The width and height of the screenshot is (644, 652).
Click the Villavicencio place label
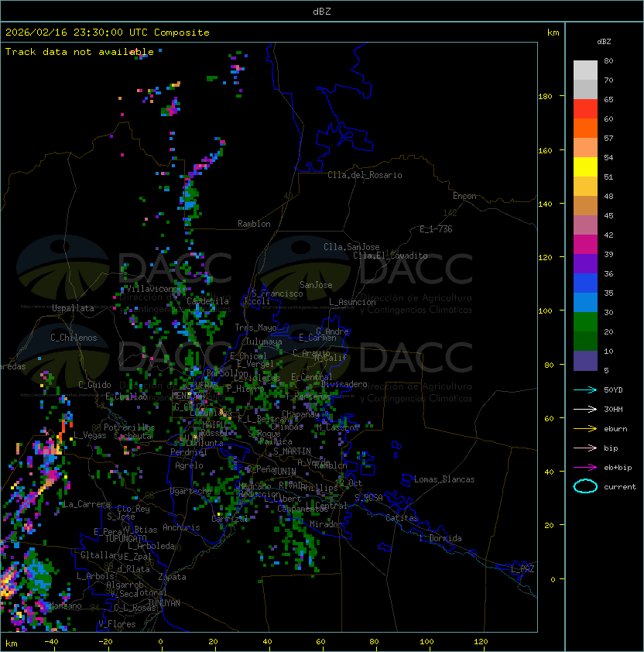156,289
